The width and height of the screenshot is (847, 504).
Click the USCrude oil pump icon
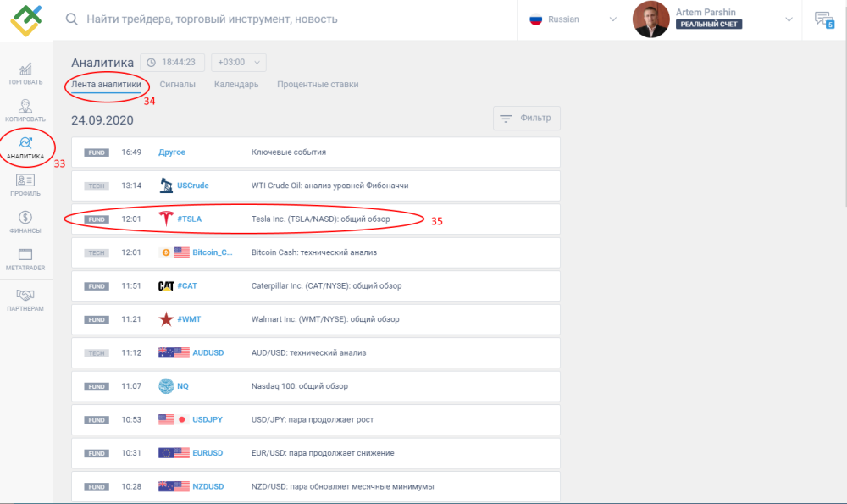pyautogui.click(x=166, y=186)
